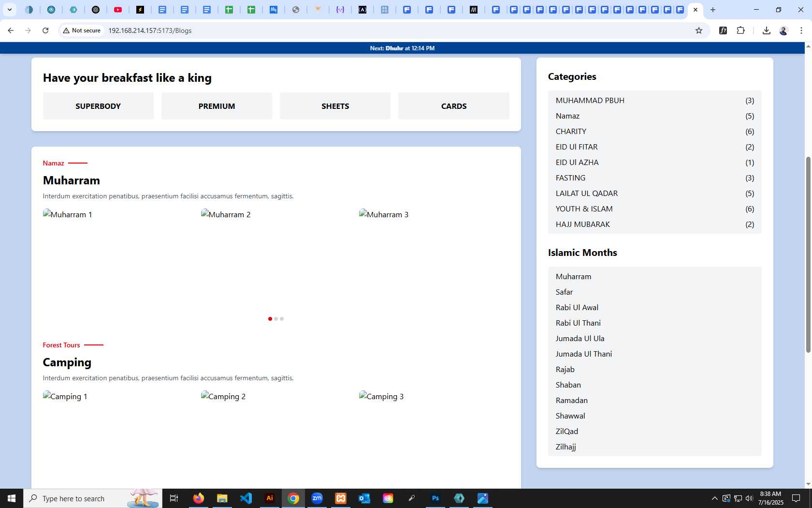Click the CARDS button
Screen dimensions: 812x508
[454, 106]
